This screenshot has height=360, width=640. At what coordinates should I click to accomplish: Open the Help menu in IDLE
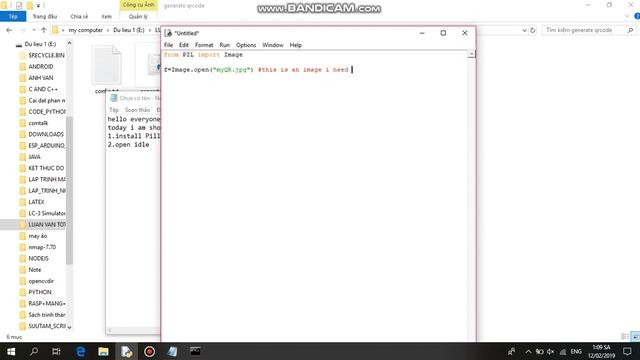tap(296, 45)
